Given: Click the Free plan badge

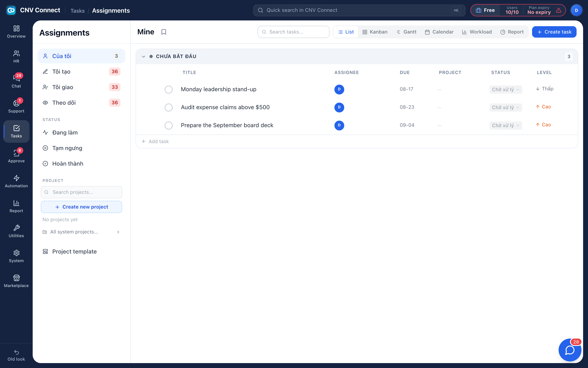Looking at the screenshot, I should coord(485,10).
